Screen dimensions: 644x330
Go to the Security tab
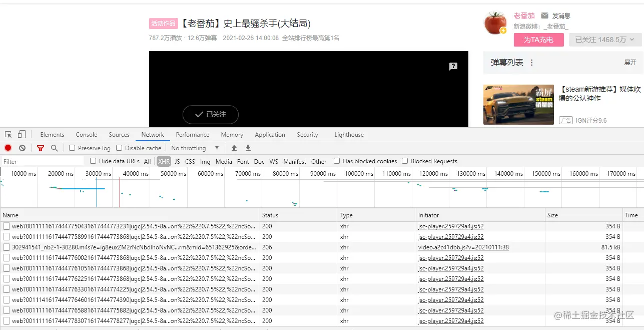tap(307, 135)
